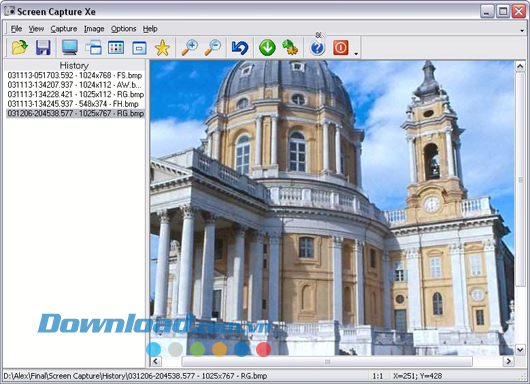Open the Capture menu

(x=64, y=29)
